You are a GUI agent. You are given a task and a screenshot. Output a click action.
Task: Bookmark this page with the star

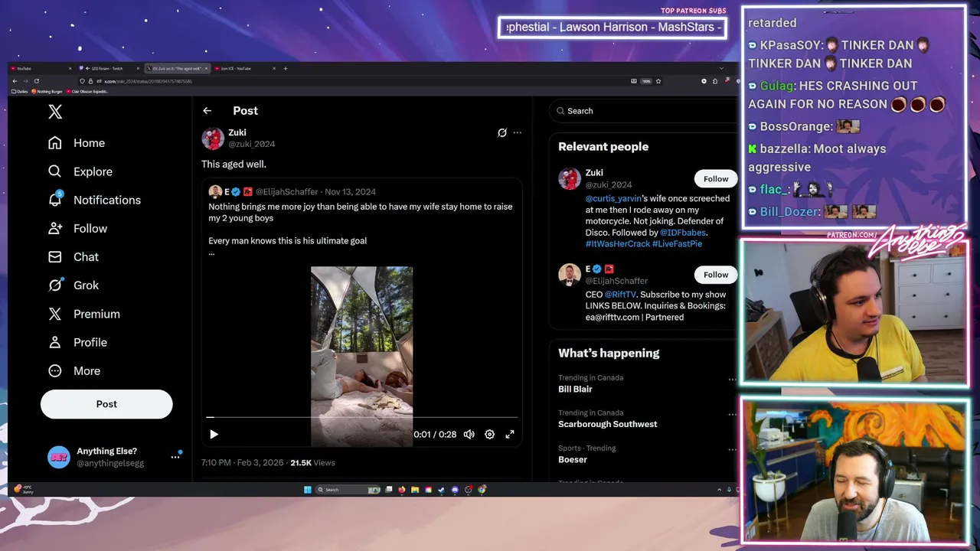click(x=658, y=81)
